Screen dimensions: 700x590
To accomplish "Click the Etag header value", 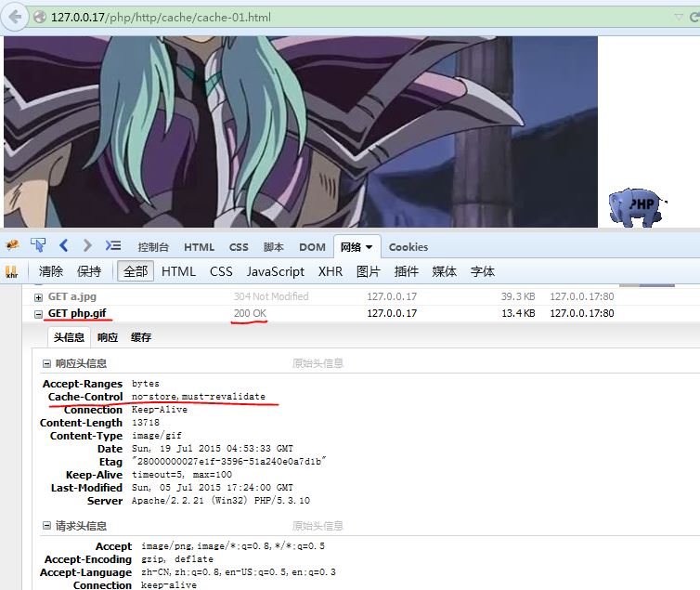I will 229,462.
